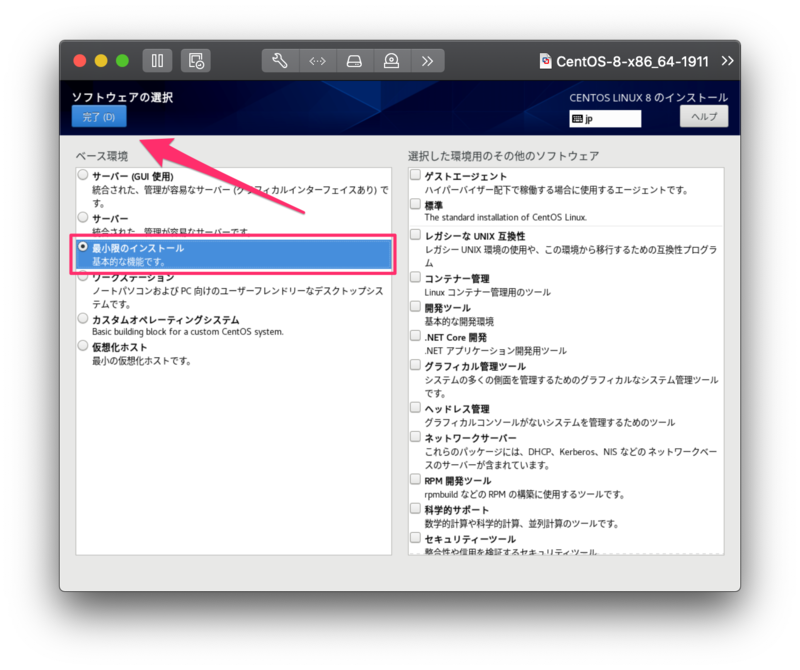Click the ベース環境 section label
Viewport: 800px width, 670px height.
[x=102, y=156]
